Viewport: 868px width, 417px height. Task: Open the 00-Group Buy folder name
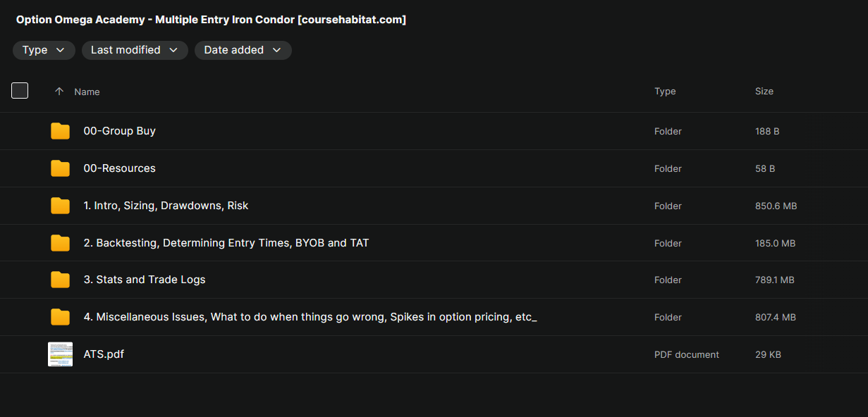[x=119, y=131]
